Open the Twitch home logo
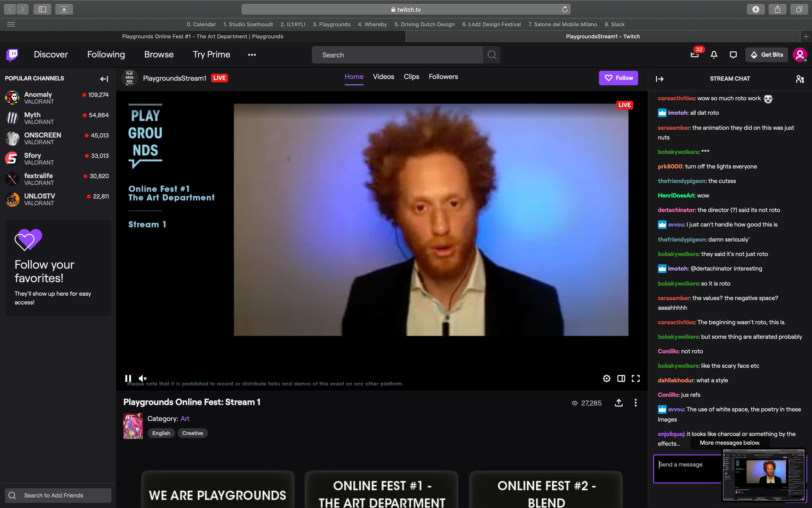 pos(12,55)
